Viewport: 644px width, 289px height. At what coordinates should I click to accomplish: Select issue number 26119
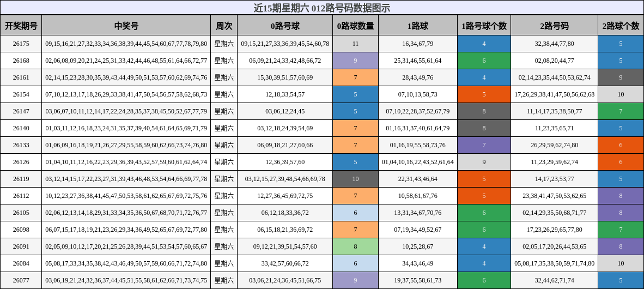pyautogui.click(x=21, y=179)
